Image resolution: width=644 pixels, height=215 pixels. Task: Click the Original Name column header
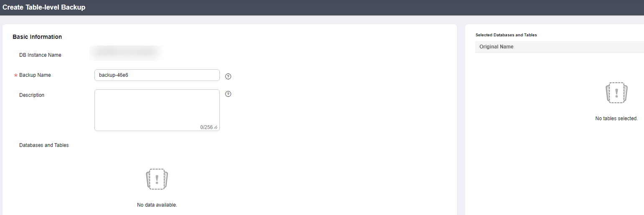click(496, 47)
